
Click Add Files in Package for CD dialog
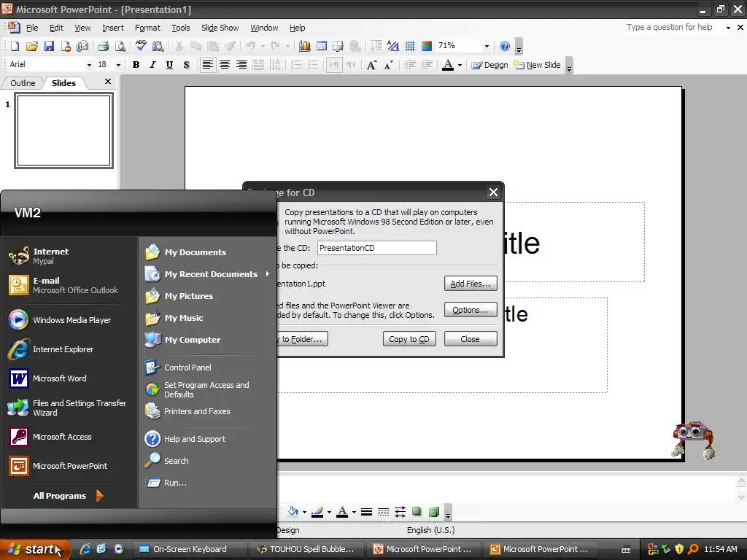[471, 284]
